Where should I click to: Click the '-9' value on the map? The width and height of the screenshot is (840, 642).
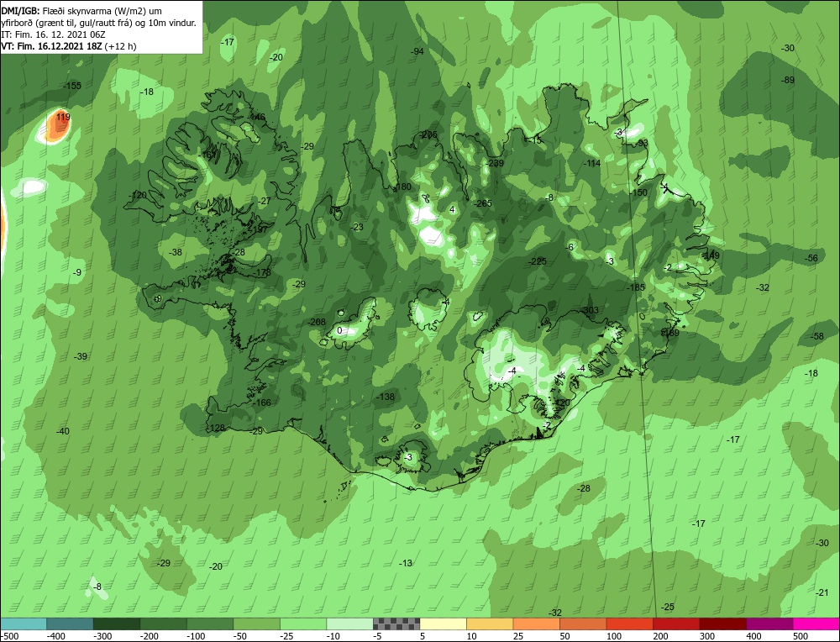pyautogui.click(x=77, y=273)
